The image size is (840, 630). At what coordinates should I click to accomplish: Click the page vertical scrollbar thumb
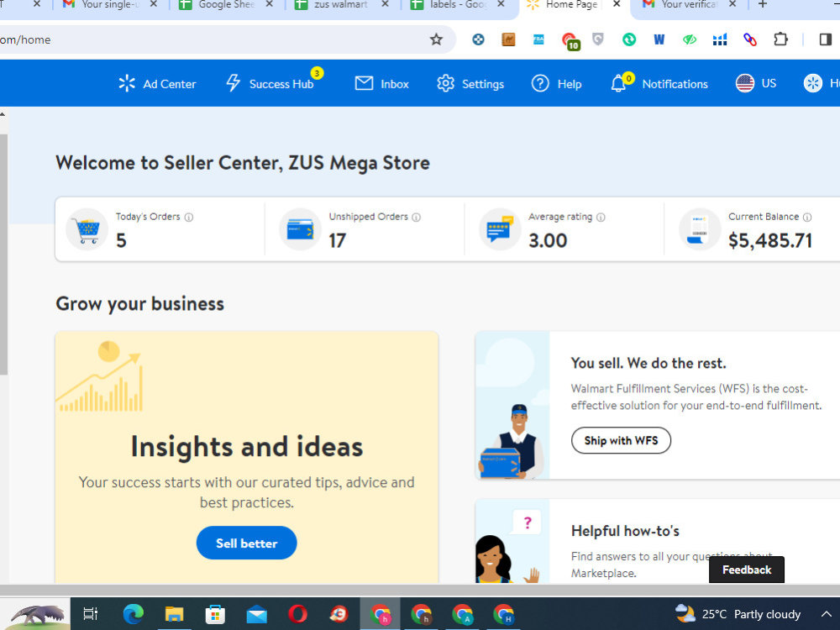point(3,255)
